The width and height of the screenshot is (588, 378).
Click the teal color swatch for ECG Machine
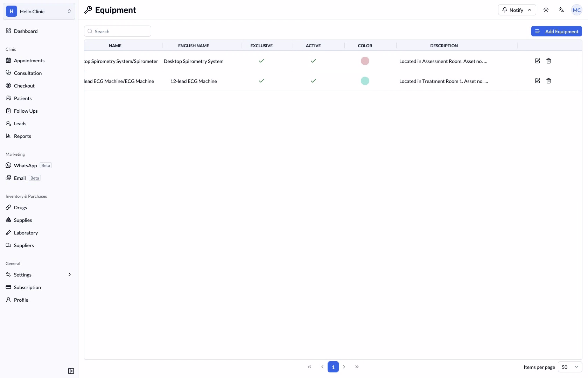[x=365, y=81]
